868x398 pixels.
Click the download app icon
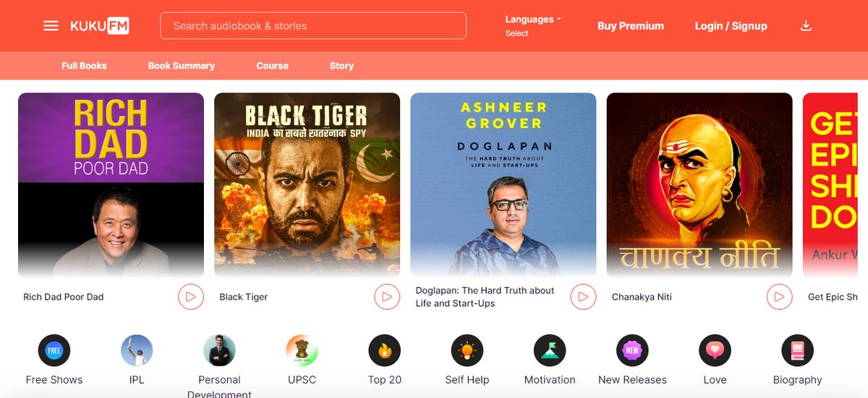pyautogui.click(x=806, y=26)
